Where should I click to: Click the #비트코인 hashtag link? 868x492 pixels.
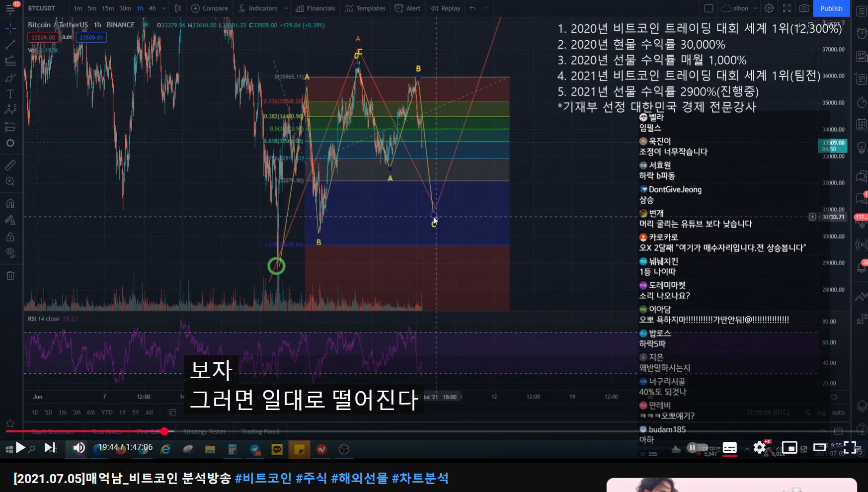[x=263, y=478]
